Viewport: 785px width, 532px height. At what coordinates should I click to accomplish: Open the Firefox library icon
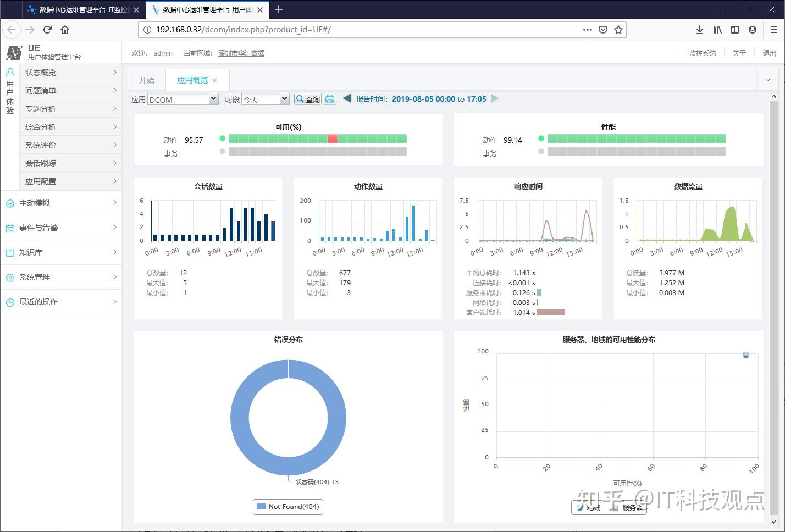tap(717, 30)
